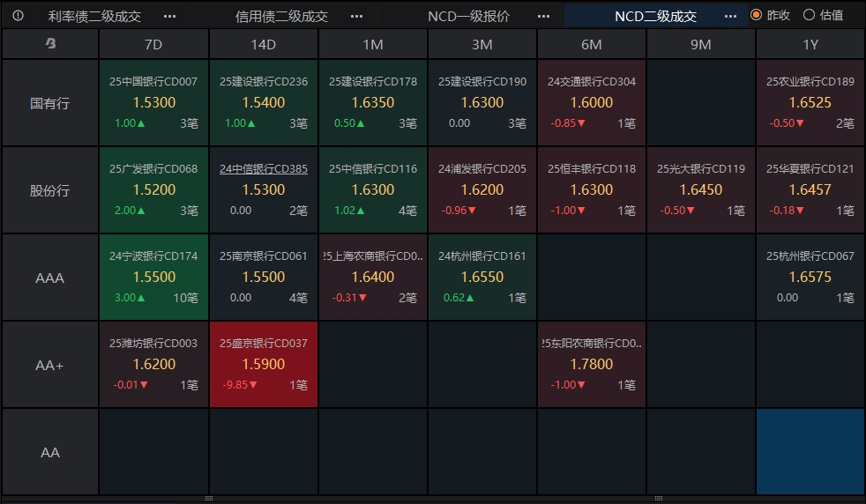Click the 1.6550 yield value
The width and height of the screenshot is (866, 504).
482,278
